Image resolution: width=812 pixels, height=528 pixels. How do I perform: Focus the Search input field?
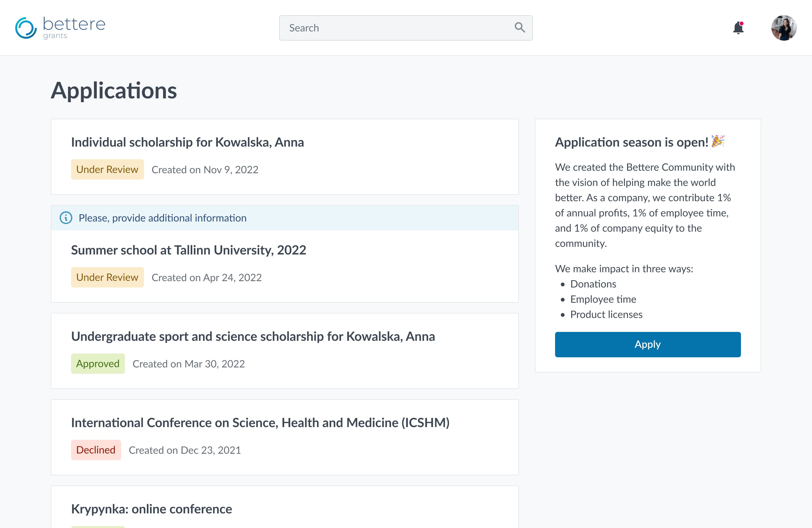coord(406,28)
